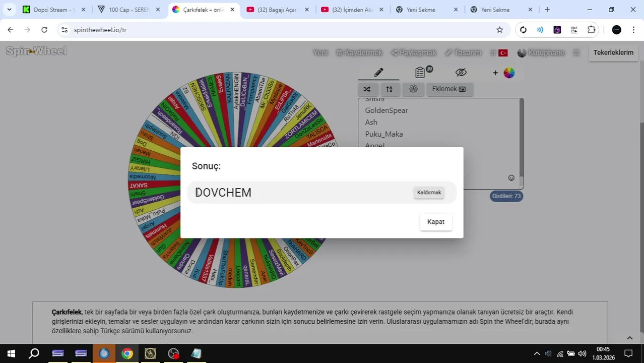Switch to the İçimden Ak YouTube tab
The height and width of the screenshot is (363, 644).
351,10
